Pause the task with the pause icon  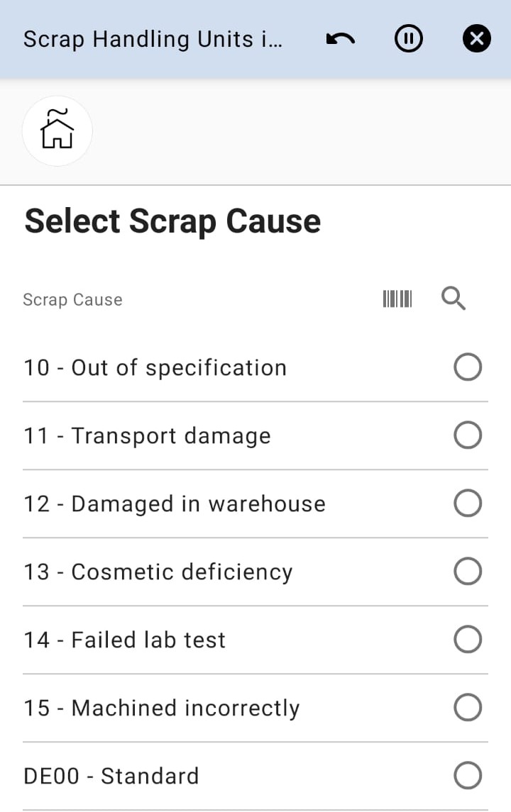point(408,39)
